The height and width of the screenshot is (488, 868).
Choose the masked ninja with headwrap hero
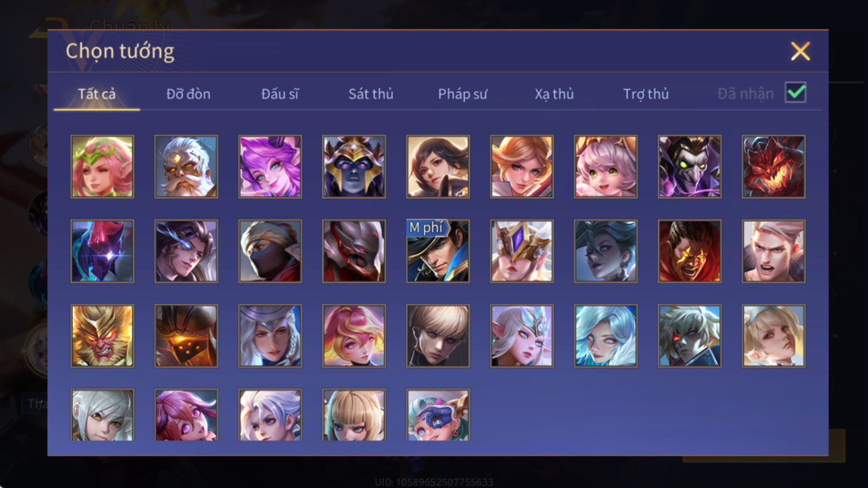coord(270,251)
